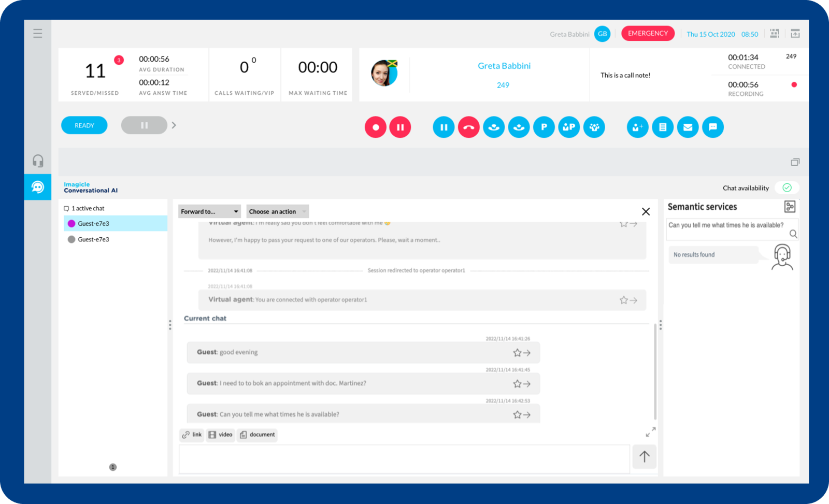The width and height of the screenshot is (829, 504).
Task: Open the Conversational AI chat sidebar tab
Action: click(x=38, y=187)
